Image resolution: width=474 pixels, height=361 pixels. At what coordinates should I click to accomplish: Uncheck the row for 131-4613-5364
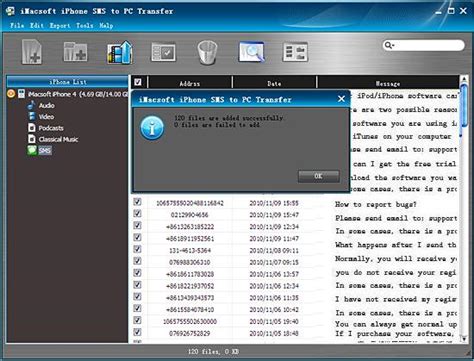point(137,249)
